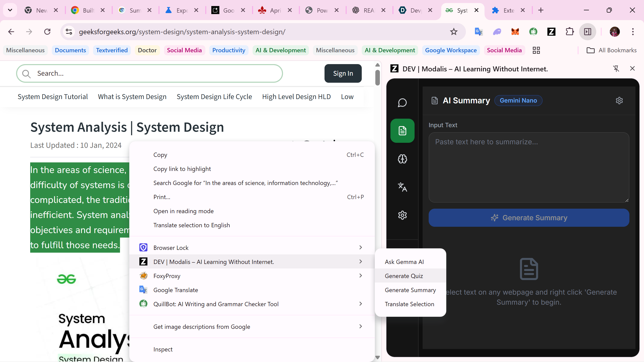Unpin the Modalis side panel
Image resolution: width=644 pixels, height=362 pixels.
616,69
